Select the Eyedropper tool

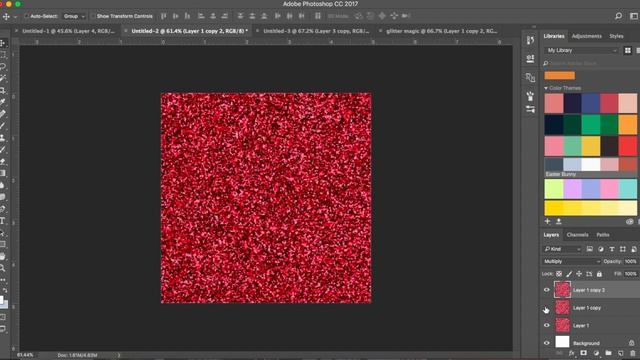click(2, 102)
